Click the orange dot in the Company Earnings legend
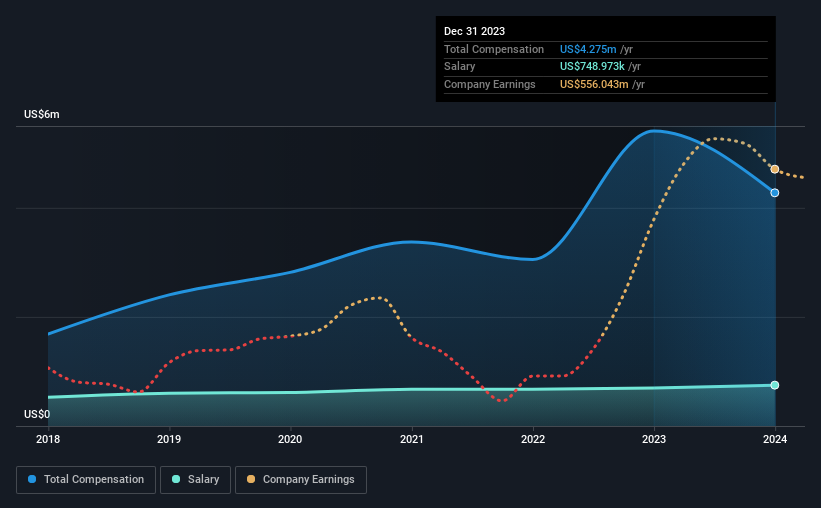821x508 pixels. coord(251,479)
